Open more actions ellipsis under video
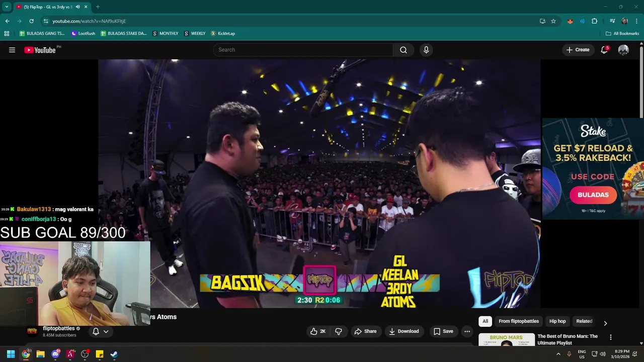This screenshot has height=362, width=644. [467, 331]
